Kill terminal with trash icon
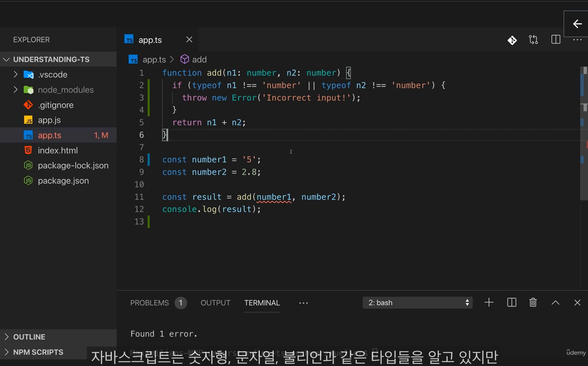This screenshot has height=366, width=588. tap(533, 303)
